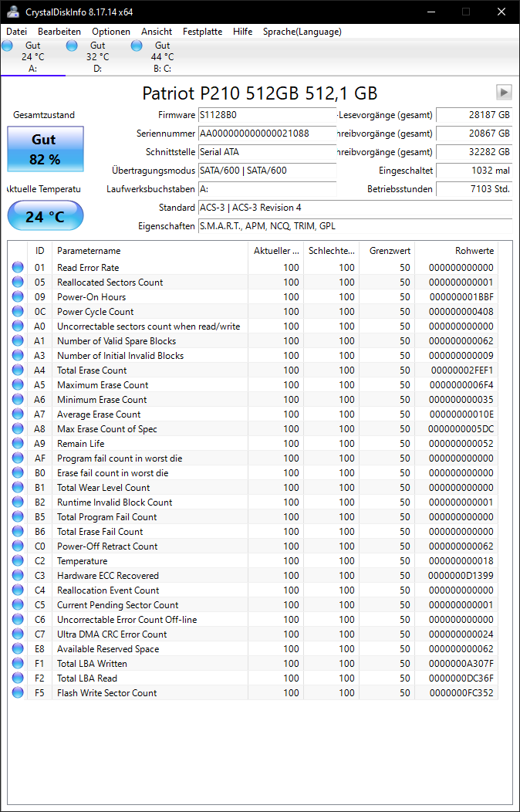
Task: Click the Rohwerte column header
Action: coord(457,251)
